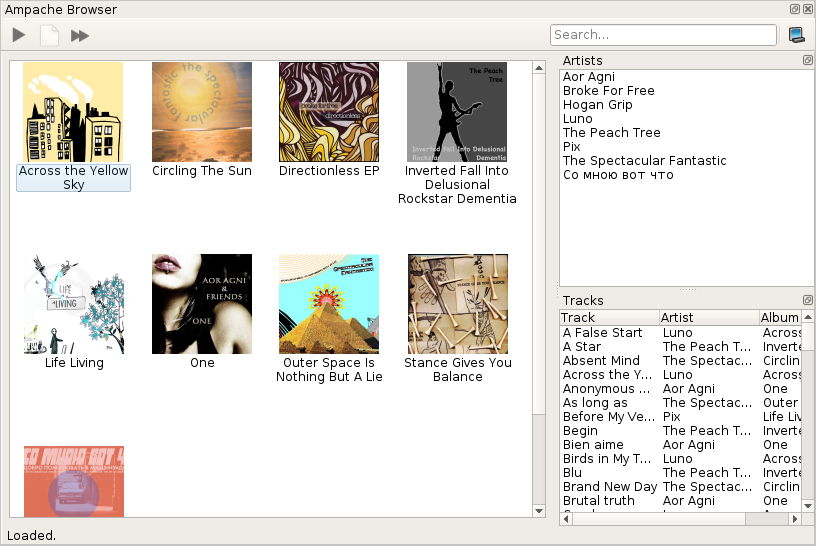The image size is (816, 546).
Task: Select artist Pix in Artists list
Action: 571,147
